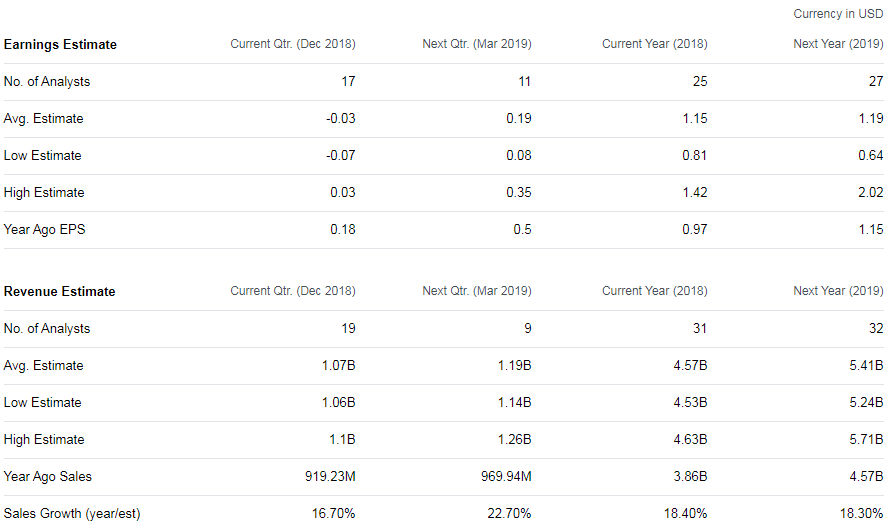The image size is (893, 529).
Task: Select the Year Ago Sales row label
Action: 48,476
